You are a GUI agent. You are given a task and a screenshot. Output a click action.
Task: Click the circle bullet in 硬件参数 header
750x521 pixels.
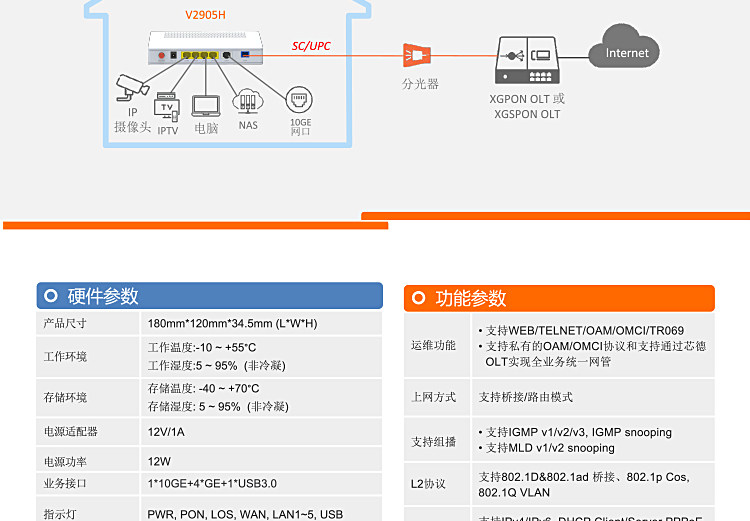tap(51, 296)
